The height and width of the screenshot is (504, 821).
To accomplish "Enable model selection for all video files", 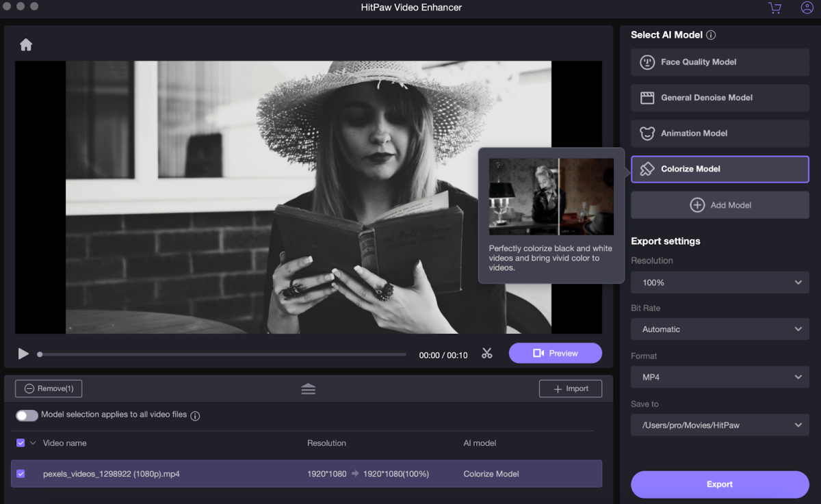I will click(x=27, y=415).
